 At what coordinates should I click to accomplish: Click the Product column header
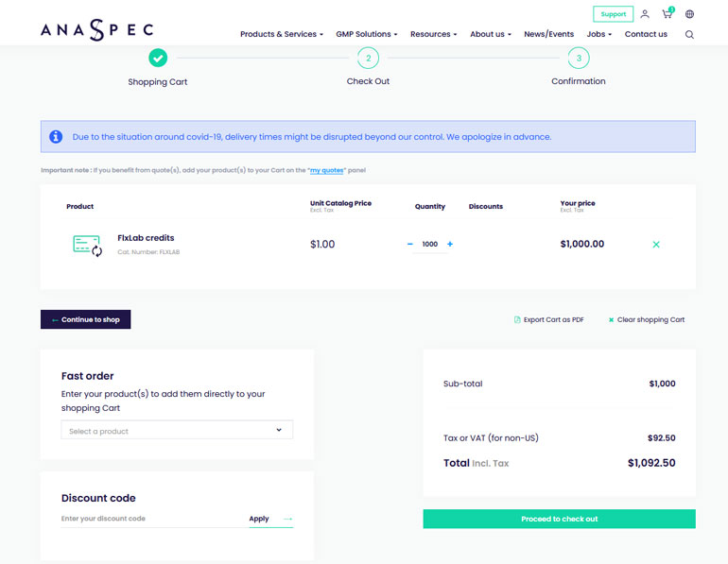(79, 206)
